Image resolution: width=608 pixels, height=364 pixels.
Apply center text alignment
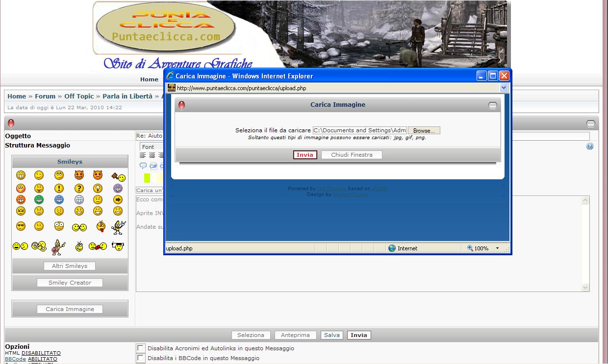coord(153,155)
